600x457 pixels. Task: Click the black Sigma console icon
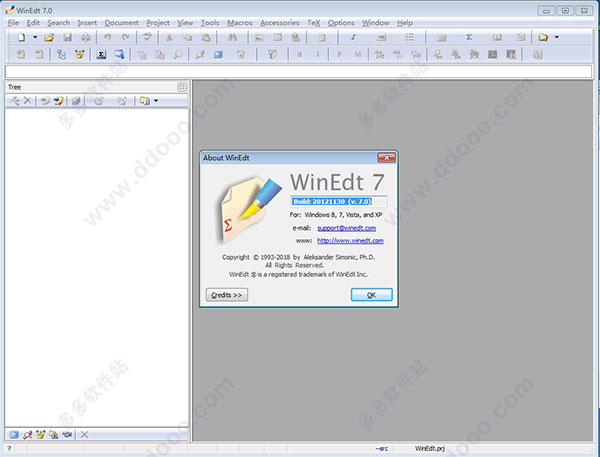point(101,55)
